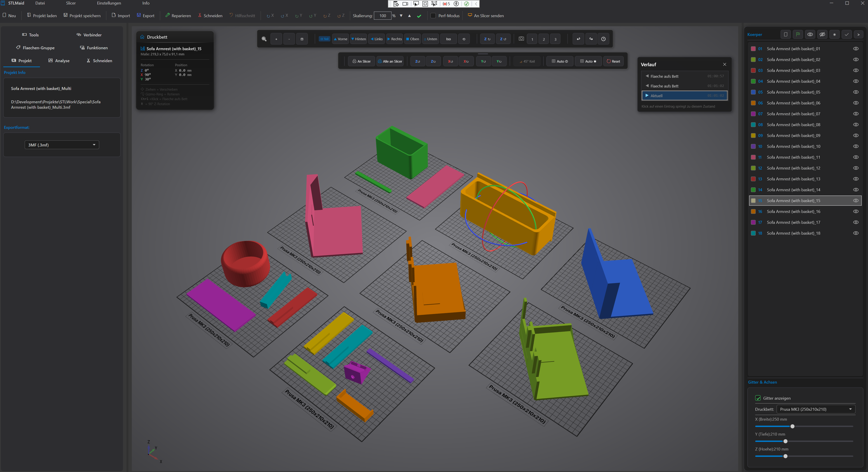Click the starburst icon in Koerper header

834,34
